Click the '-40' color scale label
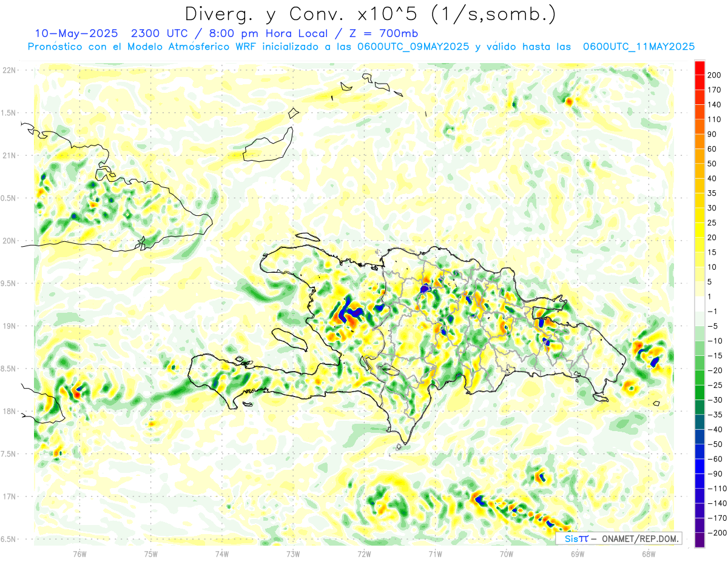Image resolution: width=728 pixels, height=562 pixels. pyautogui.click(x=716, y=430)
